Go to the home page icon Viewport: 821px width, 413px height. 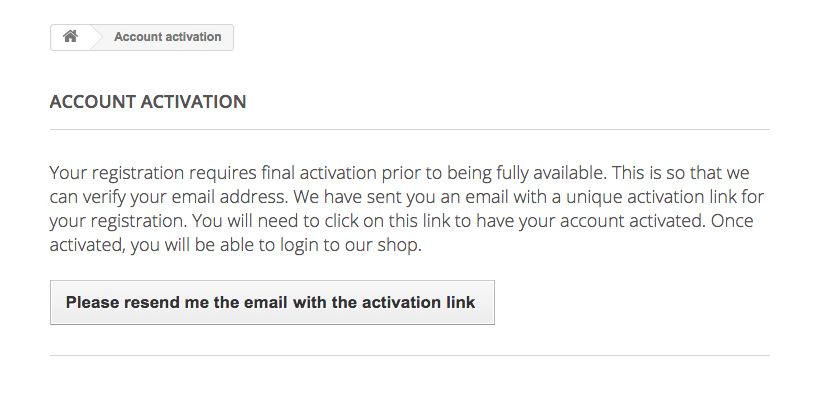(x=70, y=37)
